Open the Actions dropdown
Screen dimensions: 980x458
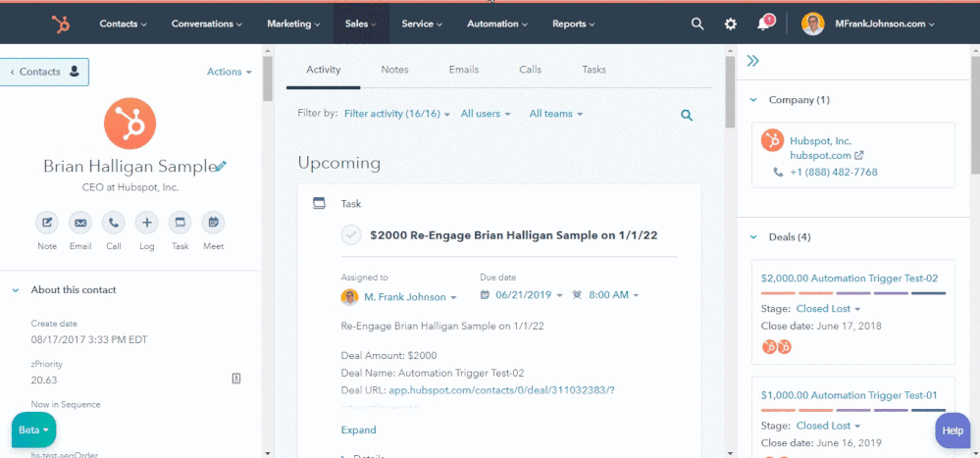point(230,72)
